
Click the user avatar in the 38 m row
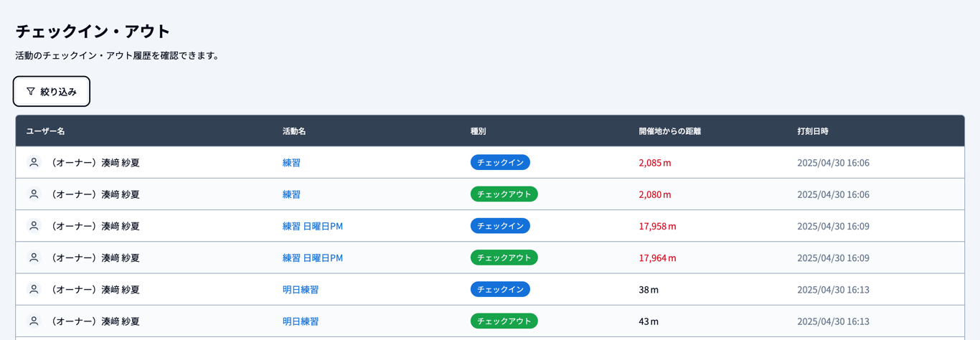pos(34,290)
